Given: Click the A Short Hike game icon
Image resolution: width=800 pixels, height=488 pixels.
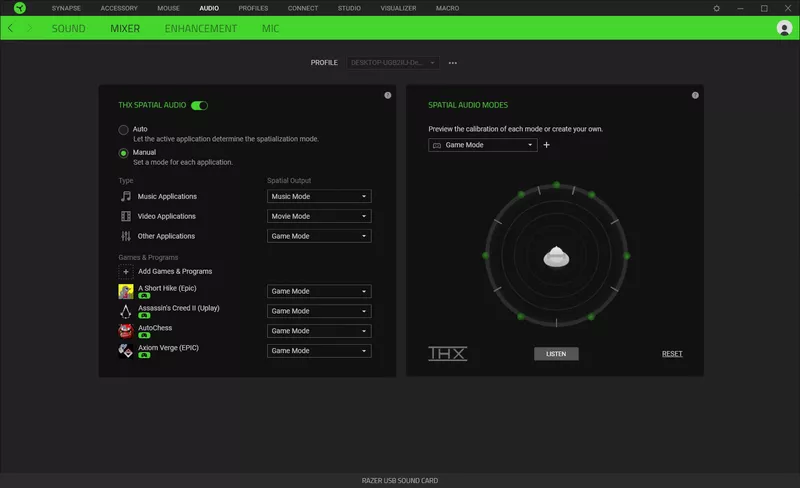Looking at the screenshot, I should pyautogui.click(x=126, y=291).
